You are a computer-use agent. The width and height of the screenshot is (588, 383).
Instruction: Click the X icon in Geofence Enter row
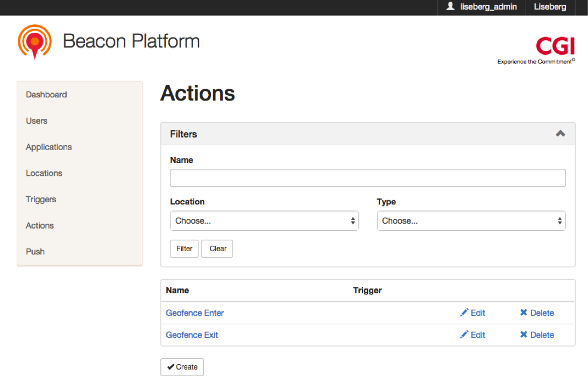tap(523, 313)
